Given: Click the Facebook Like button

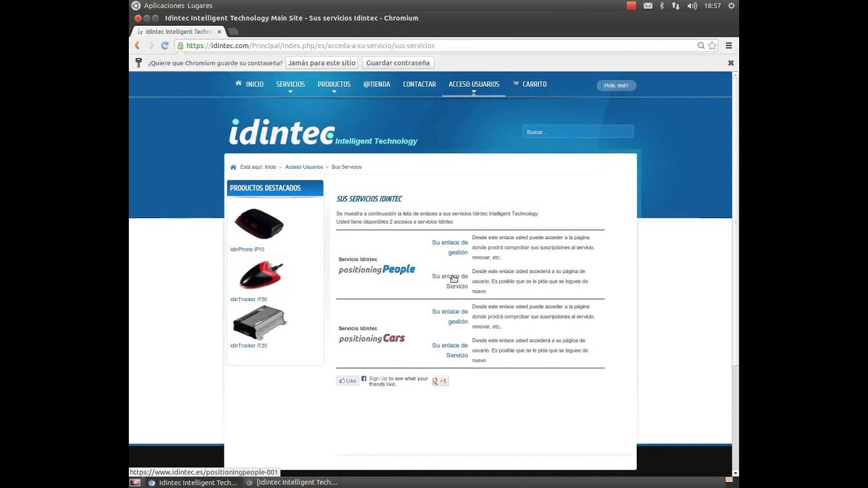Looking at the screenshot, I should [348, 381].
